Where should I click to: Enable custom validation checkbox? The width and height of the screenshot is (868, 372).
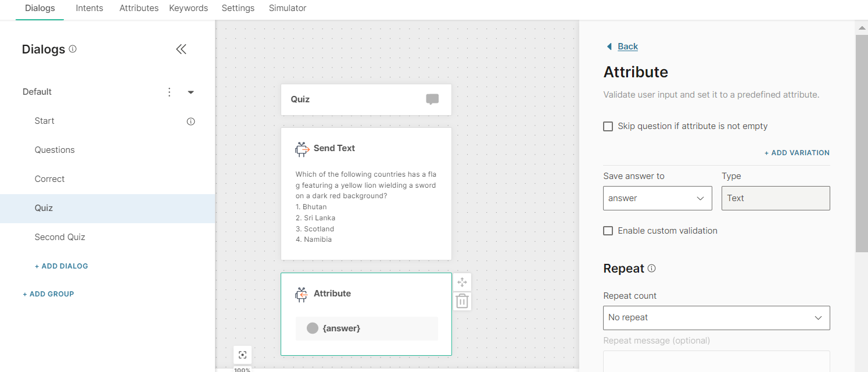click(x=608, y=231)
